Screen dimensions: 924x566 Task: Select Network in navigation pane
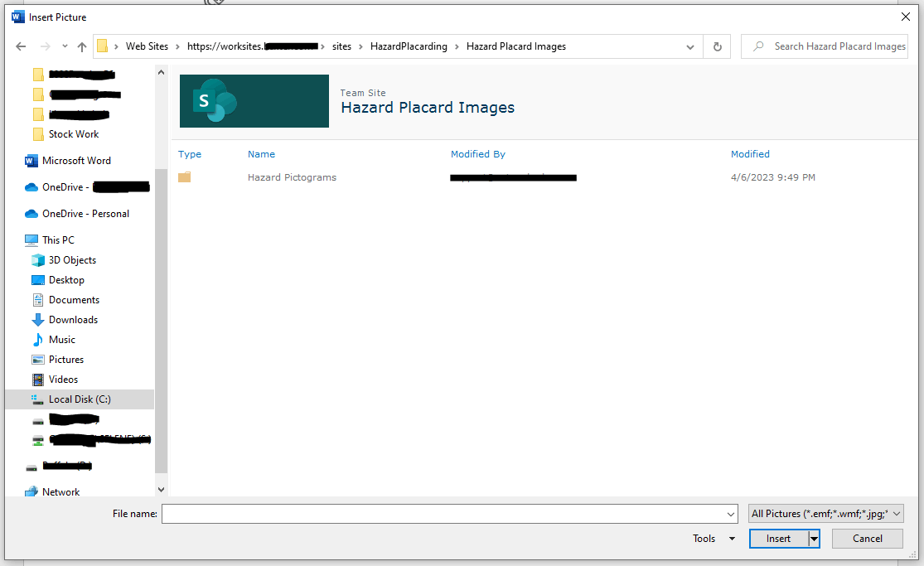pos(60,492)
